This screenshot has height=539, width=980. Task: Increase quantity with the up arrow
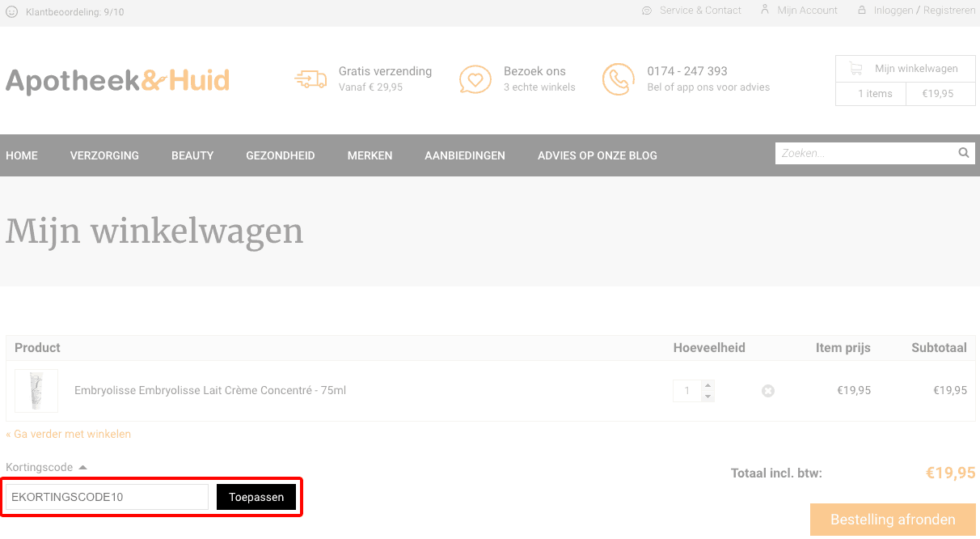(x=708, y=385)
